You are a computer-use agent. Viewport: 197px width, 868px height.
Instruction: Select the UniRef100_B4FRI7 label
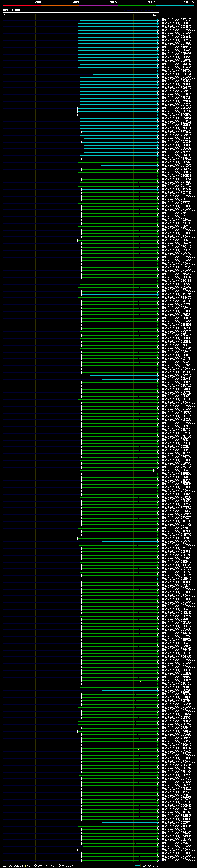click(x=177, y=47)
